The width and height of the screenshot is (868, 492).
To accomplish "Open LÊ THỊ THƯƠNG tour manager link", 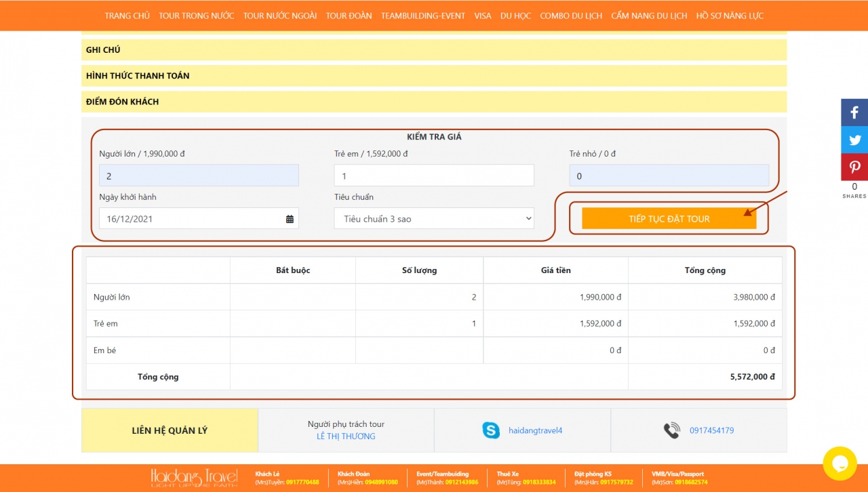I will (x=346, y=436).
